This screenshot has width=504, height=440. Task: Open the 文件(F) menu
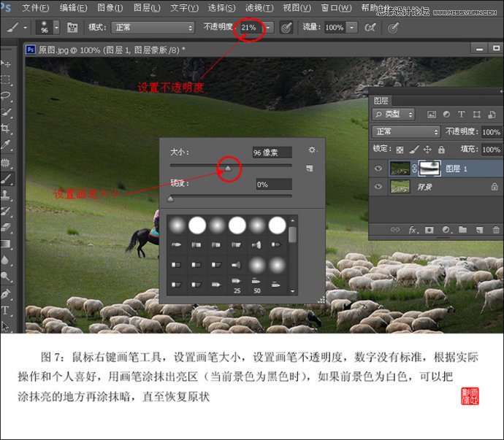[35, 8]
